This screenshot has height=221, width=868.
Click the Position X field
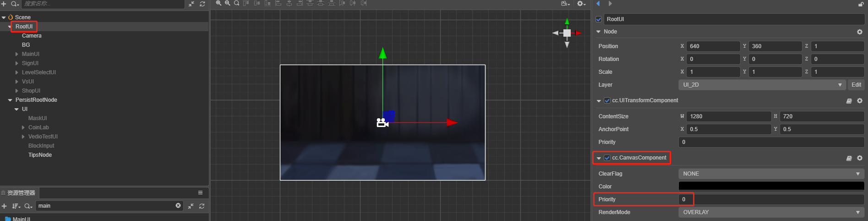(713, 46)
